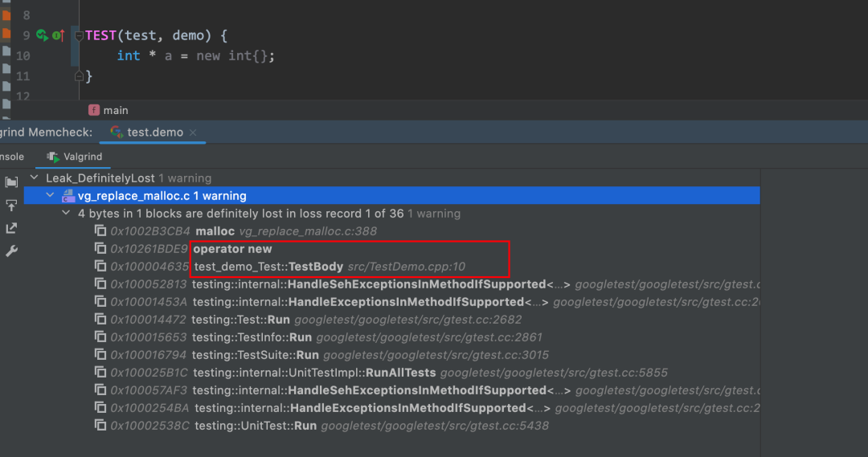The width and height of the screenshot is (868, 457).
Task: Select the test_demo_Test::TestBody stack frame
Action: 268,266
